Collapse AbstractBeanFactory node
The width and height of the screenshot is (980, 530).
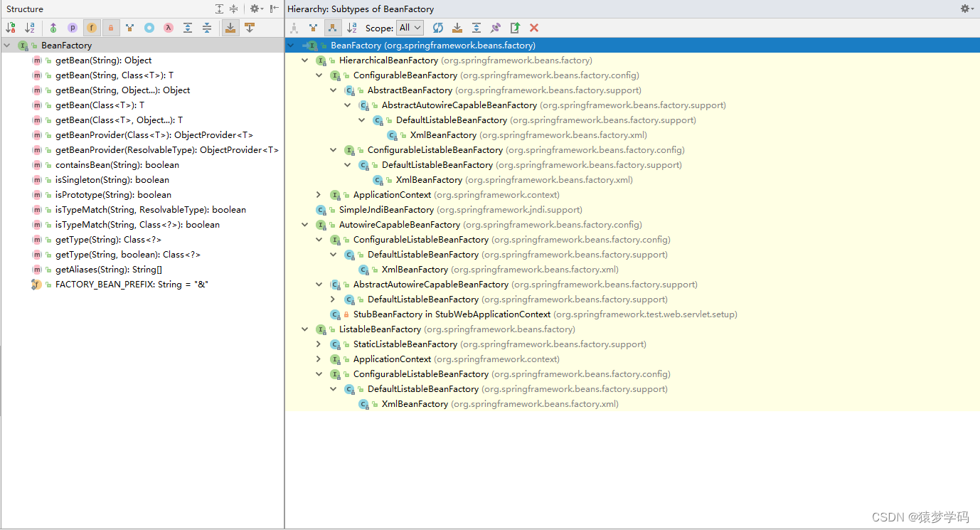334,90
